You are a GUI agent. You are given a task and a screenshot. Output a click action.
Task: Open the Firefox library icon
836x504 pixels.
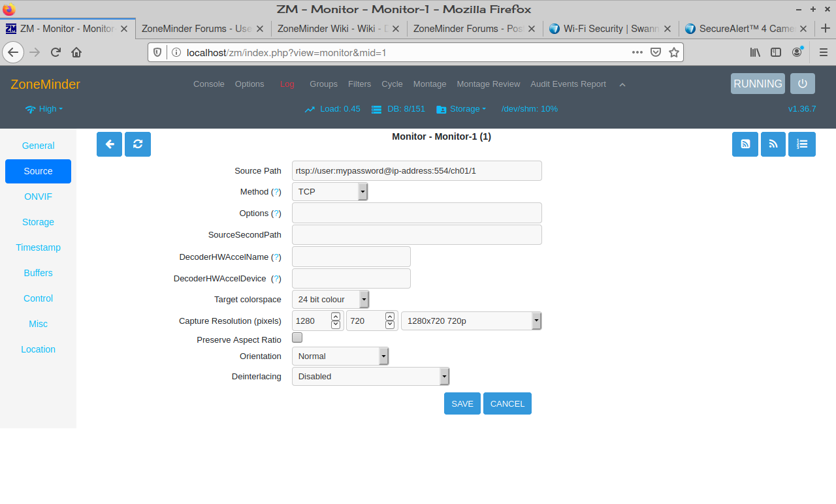(755, 52)
